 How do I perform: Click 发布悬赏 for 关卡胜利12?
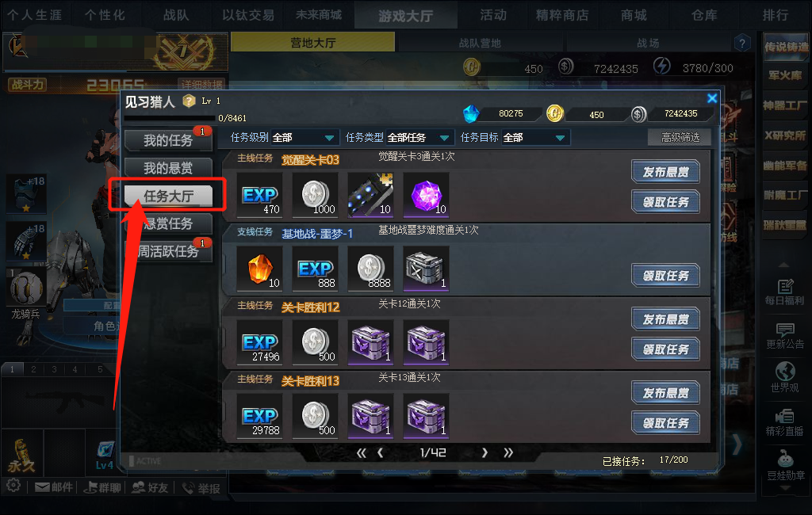tap(665, 319)
